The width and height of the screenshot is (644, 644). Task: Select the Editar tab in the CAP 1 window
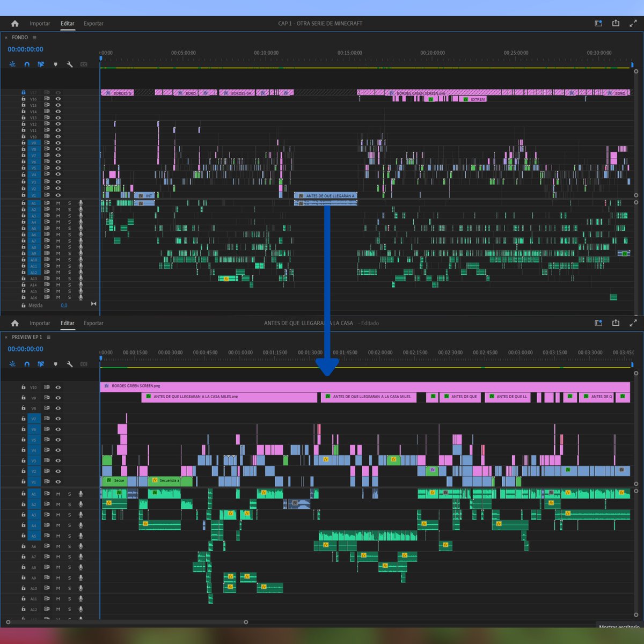pyautogui.click(x=68, y=24)
